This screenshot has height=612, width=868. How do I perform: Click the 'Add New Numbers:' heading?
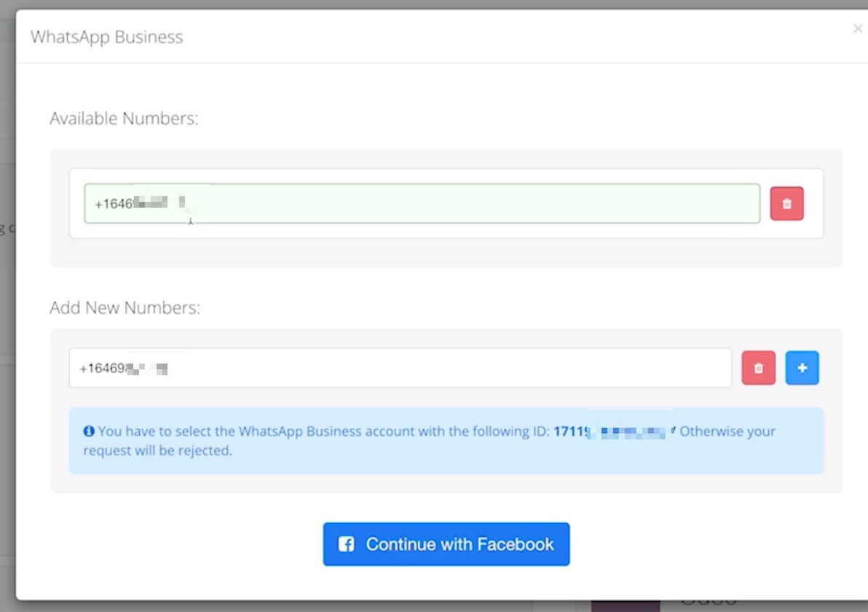click(x=125, y=307)
